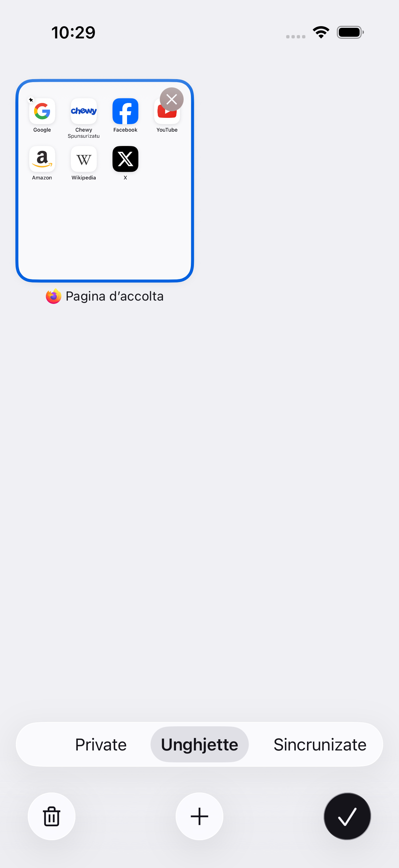Viewport: 399px width, 868px height.
Task: Tap the Pagina d'accolta title label
Action: [114, 296]
